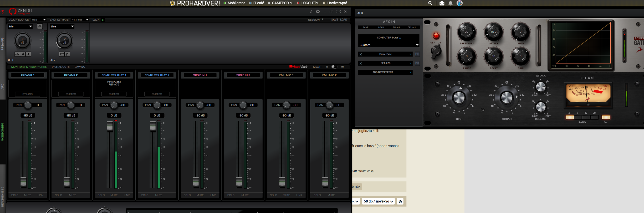Flip the PowerGate OFF/ON rotary switch
The width and height of the screenshot is (644, 213).
coord(436,52)
